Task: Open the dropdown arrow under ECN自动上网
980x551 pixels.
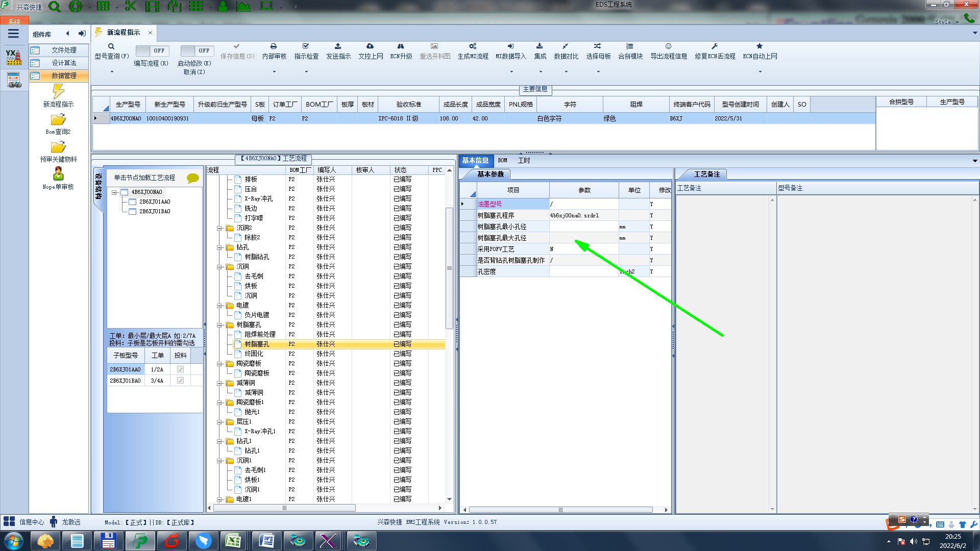Action: pyautogui.click(x=760, y=71)
